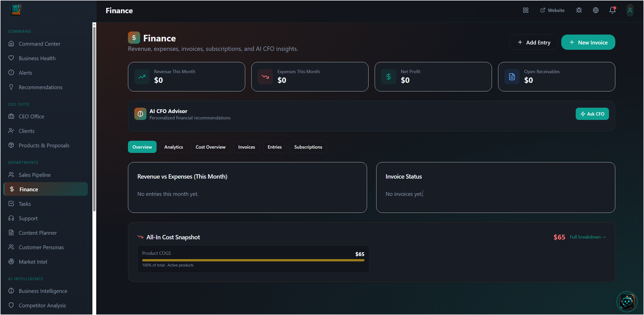Open the user profile avatar

click(x=630, y=10)
